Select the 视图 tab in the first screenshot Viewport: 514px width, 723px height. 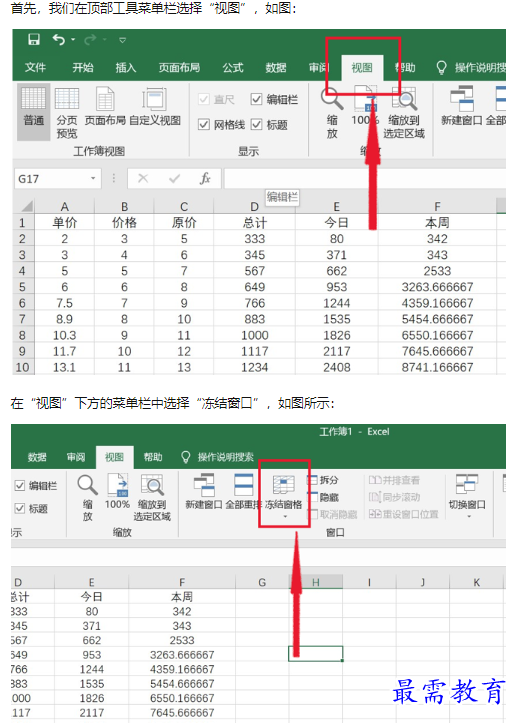(x=362, y=68)
